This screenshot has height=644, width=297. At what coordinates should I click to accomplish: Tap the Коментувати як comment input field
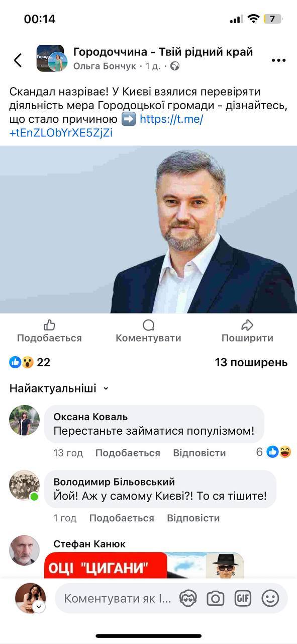tap(118, 598)
